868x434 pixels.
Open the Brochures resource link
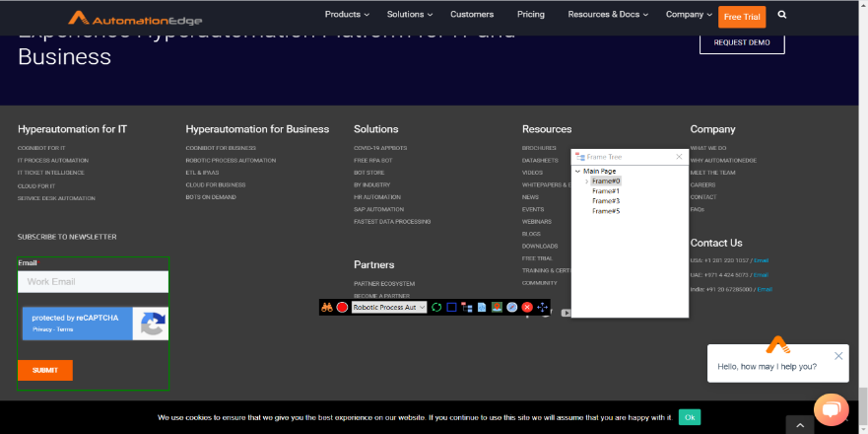(x=539, y=148)
